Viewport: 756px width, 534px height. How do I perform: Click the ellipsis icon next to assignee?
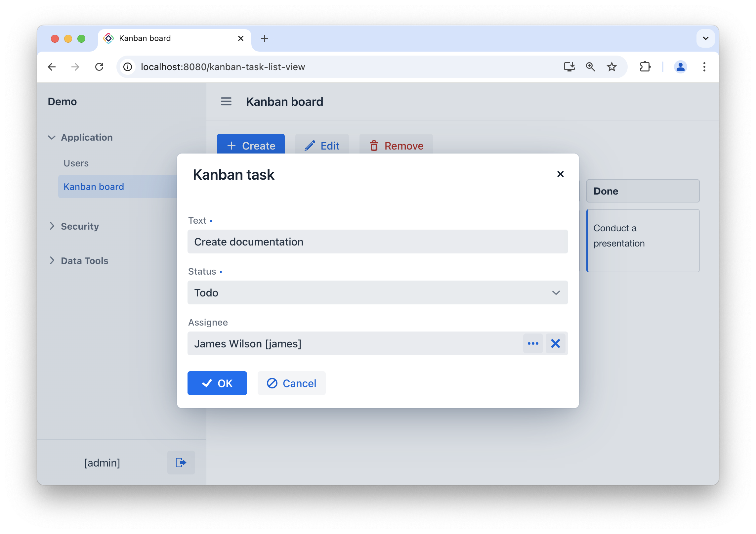(x=532, y=343)
